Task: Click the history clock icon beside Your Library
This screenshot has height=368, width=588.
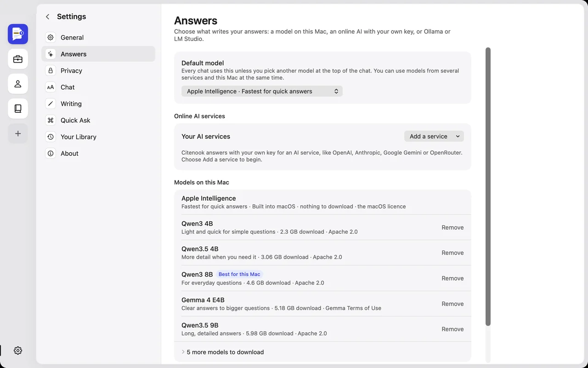Action: point(51,137)
